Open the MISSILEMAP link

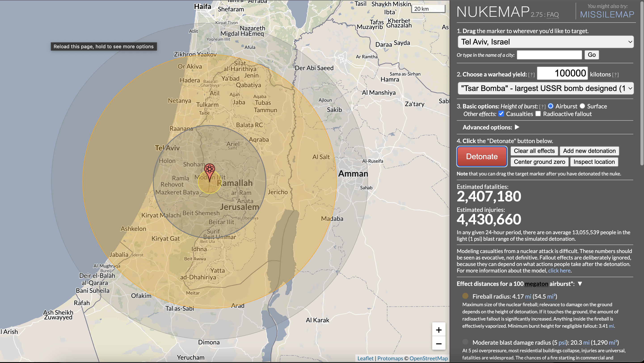point(607,15)
